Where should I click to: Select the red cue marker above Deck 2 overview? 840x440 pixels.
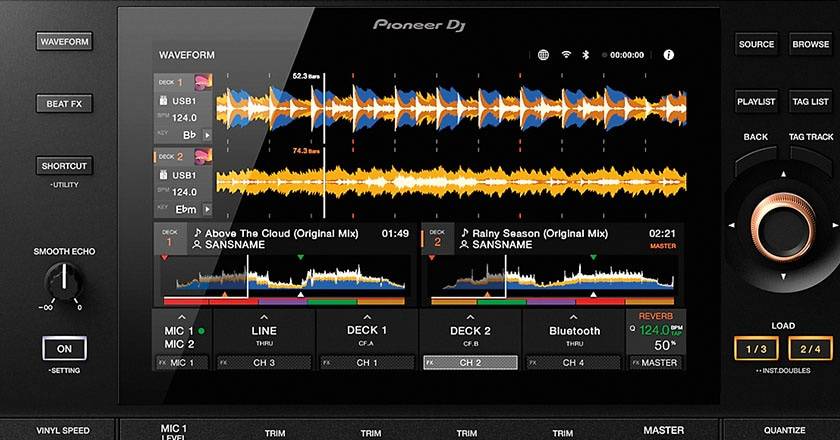click(432, 258)
